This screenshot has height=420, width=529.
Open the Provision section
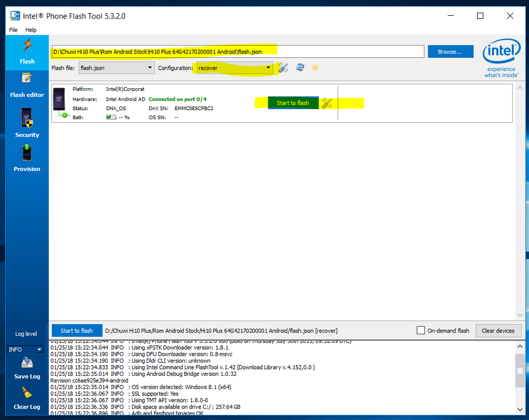pyautogui.click(x=27, y=158)
